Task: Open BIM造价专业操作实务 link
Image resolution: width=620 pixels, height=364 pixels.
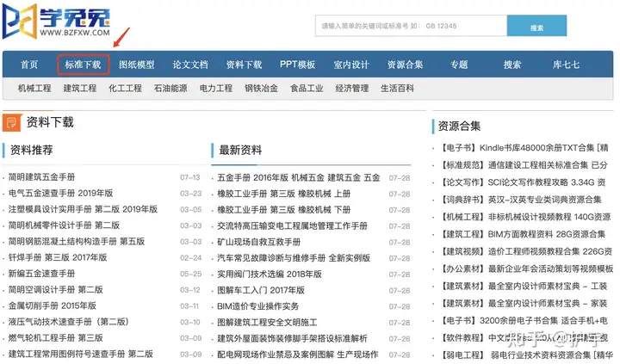Action: (258, 306)
